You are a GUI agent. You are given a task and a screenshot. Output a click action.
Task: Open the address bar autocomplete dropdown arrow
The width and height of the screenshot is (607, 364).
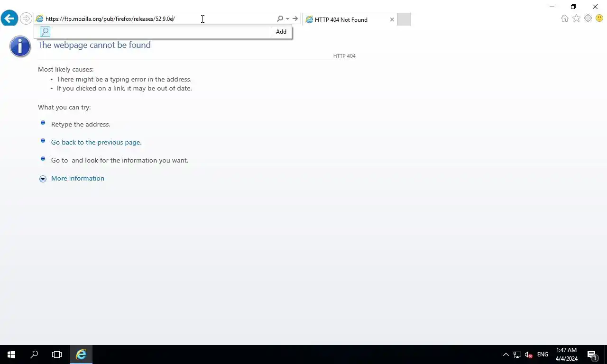(x=287, y=19)
